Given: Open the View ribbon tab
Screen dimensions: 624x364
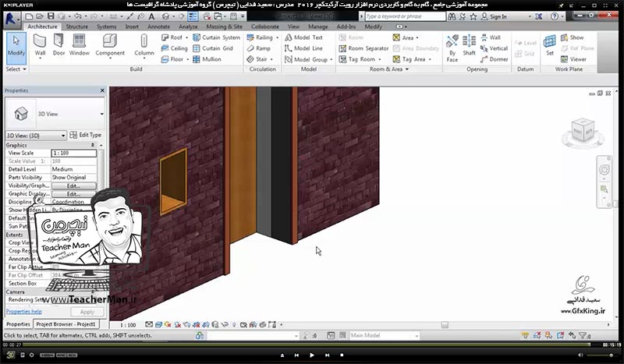Looking at the screenshot, I should pyautogui.click(x=293, y=27).
